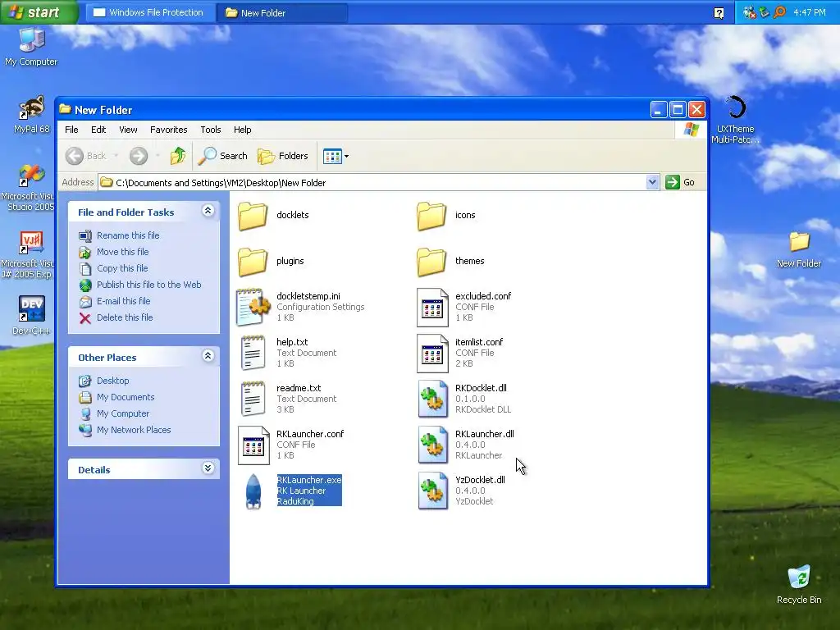Viewport: 840px width, 630px height.
Task: Click the Windows flag logo in toolbar
Action: 691,130
